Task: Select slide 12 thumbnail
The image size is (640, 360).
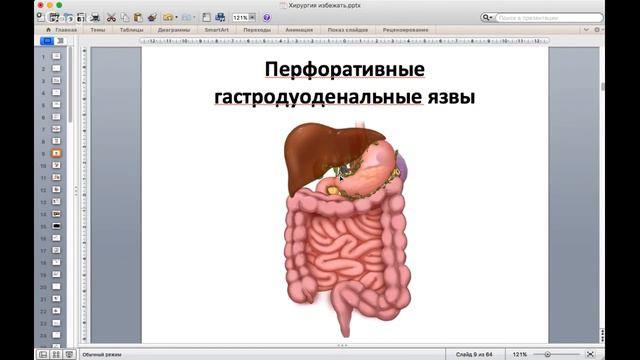Action: click(56, 189)
